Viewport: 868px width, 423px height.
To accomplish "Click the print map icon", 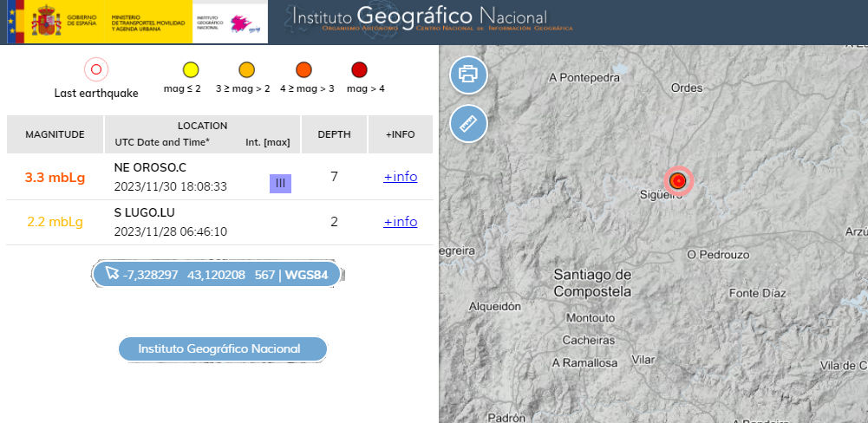I will (468, 74).
